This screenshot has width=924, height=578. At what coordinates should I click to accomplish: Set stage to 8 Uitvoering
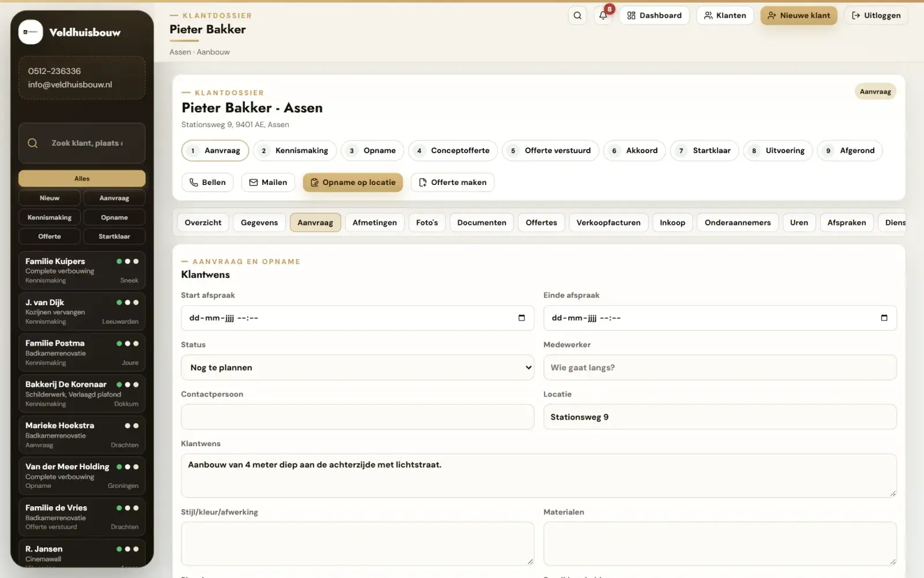[778, 150]
